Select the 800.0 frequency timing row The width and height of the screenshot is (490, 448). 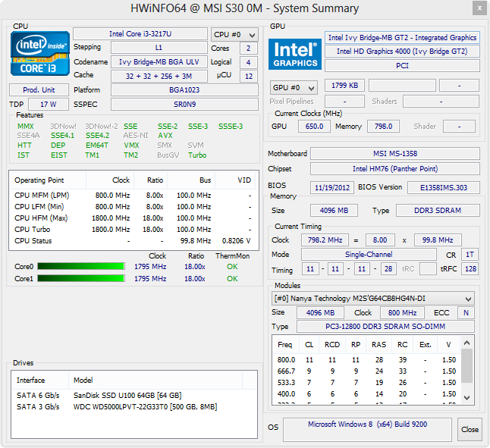click(366, 359)
